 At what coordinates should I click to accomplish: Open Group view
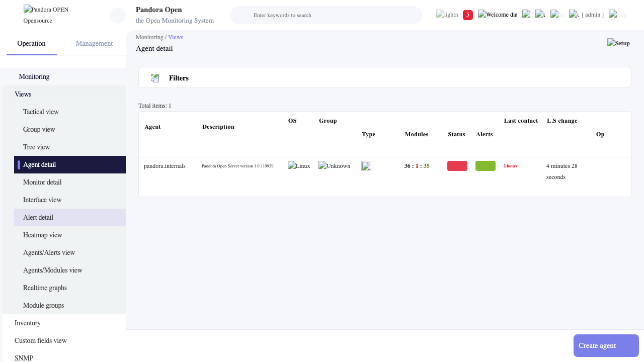[x=70, y=129]
